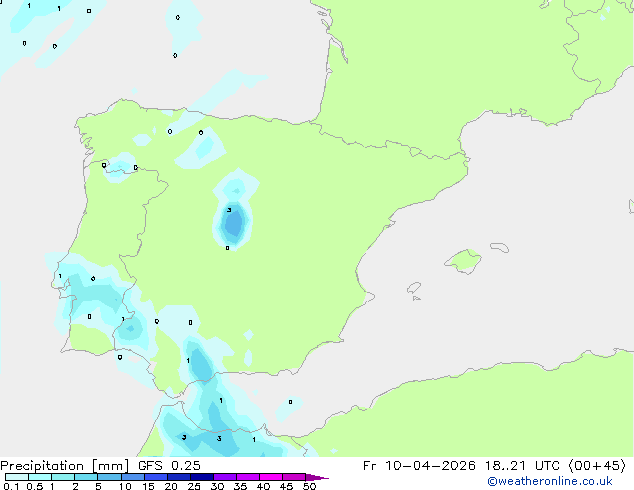The width and height of the screenshot is (634, 490).
Task: Click the "Fr 10-04-2026" date text
Action: coord(419,466)
